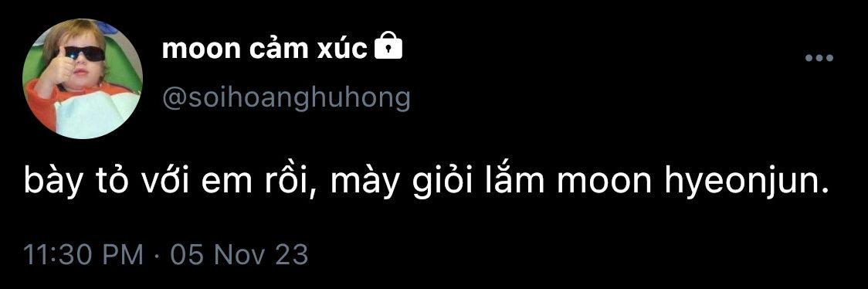Expand tweet actions with the ellipsis icon

[x=819, y=58]
